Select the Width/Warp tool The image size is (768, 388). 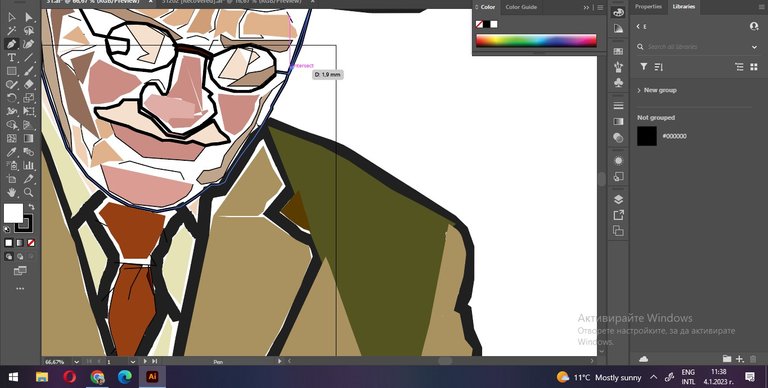click(x=12, y=112)
